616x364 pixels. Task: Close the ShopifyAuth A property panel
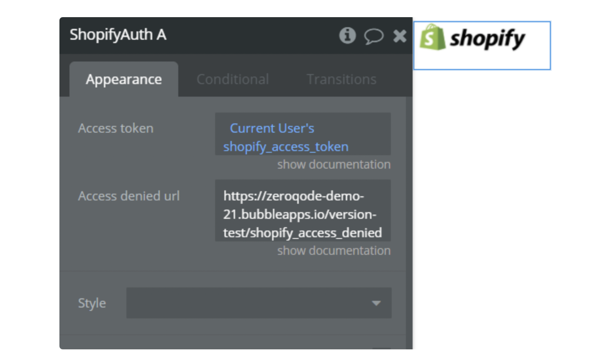(x=400, y=36)
